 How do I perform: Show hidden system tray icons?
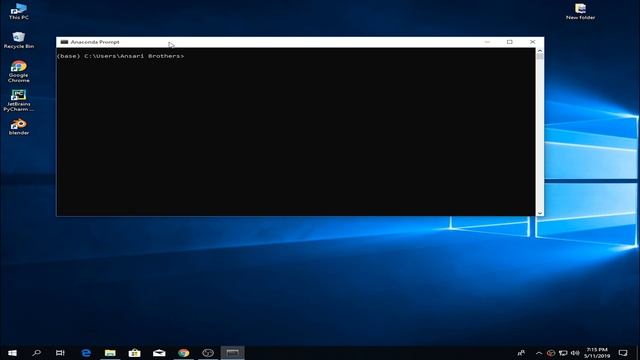pos(539,353)
